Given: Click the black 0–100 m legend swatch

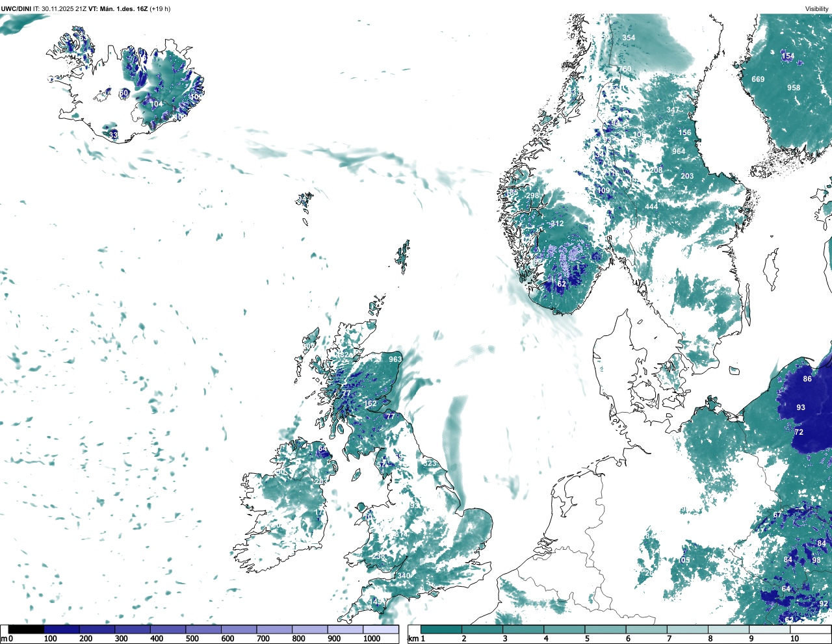Looking at the screenshot, I should coord(26,630).
